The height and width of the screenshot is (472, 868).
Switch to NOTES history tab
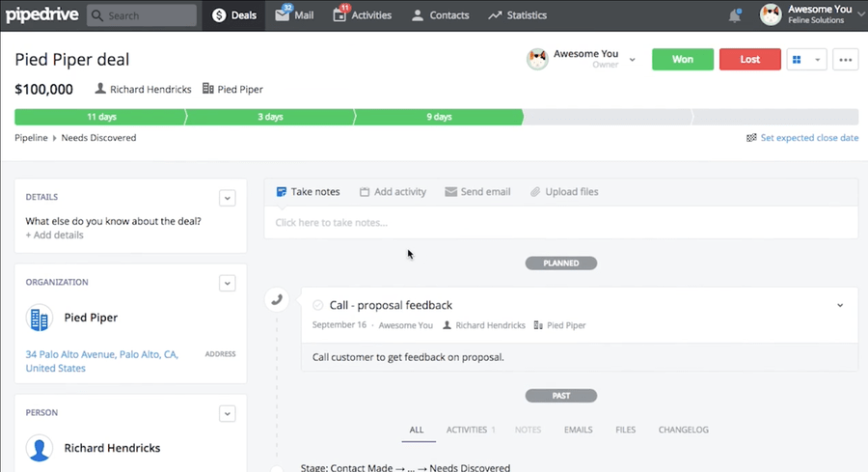[x=529, y=430]
